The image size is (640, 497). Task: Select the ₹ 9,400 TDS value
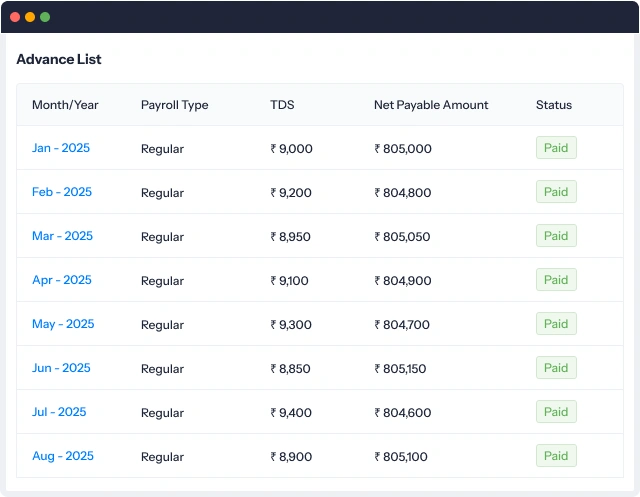click(x=291, y=413)
